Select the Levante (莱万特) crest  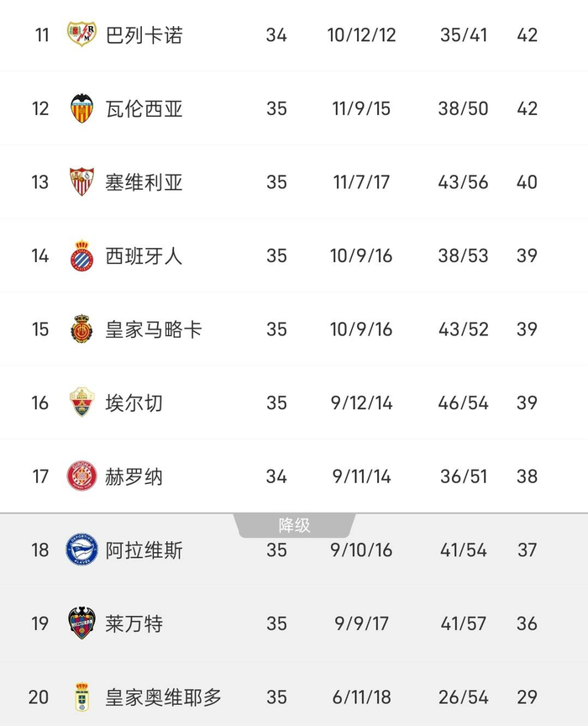(x=82, y=623)
